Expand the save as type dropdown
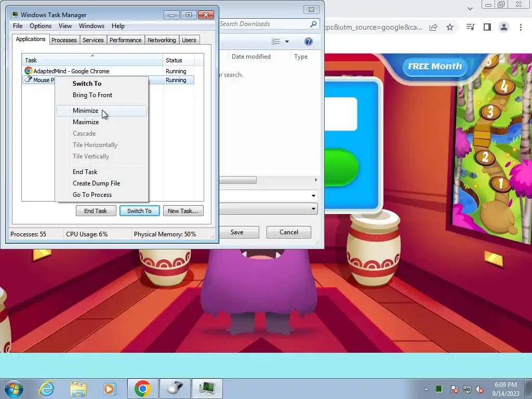 point(313,209)
